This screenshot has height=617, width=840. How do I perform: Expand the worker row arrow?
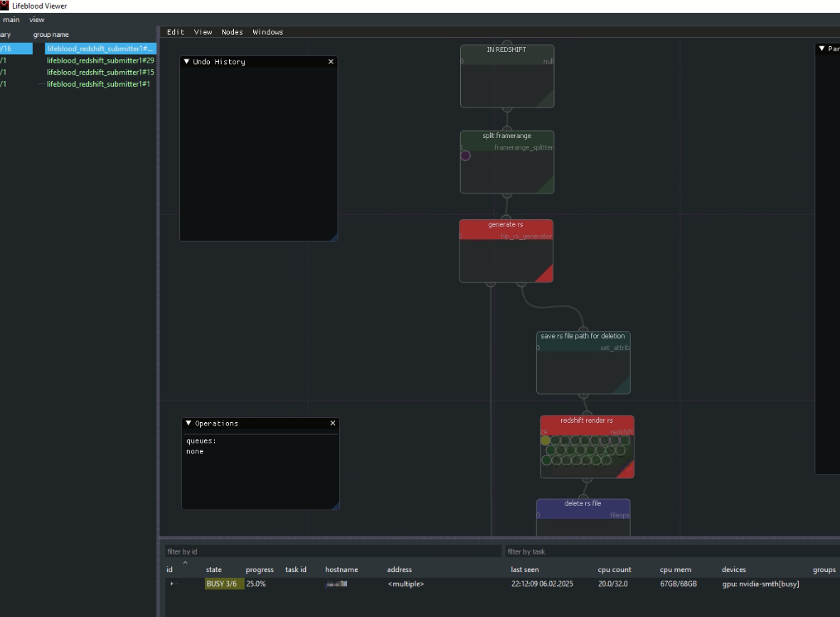(171, 584)
